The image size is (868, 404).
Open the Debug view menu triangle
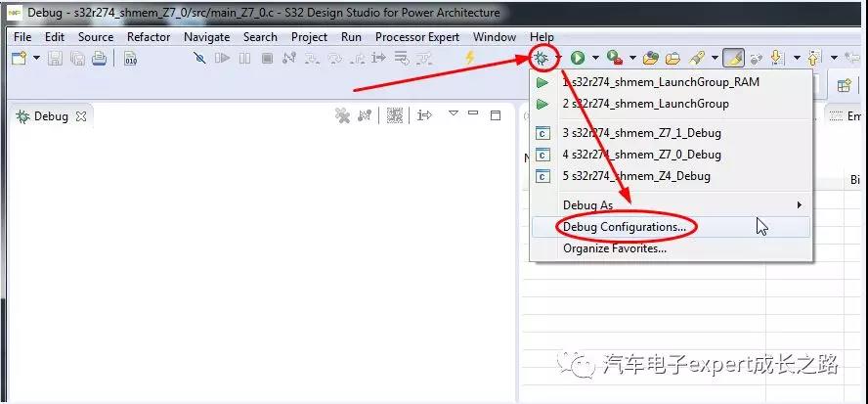click(453, 114)
